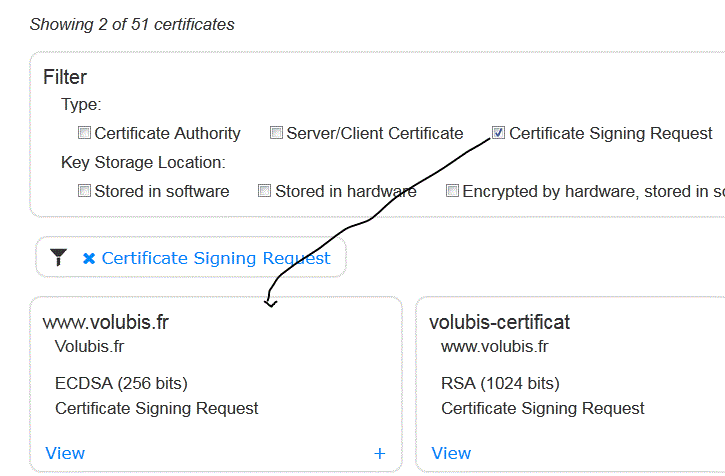This screenshot has height=476, width=725.
Task: Expand www.volubis.fr card with plus icon
Action: [379, 453]
